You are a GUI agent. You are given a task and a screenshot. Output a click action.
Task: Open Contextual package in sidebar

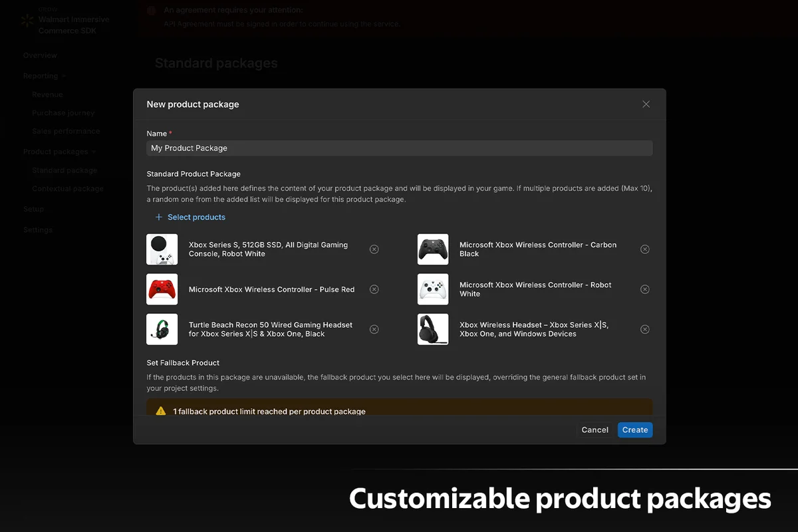tap(68, 189)
